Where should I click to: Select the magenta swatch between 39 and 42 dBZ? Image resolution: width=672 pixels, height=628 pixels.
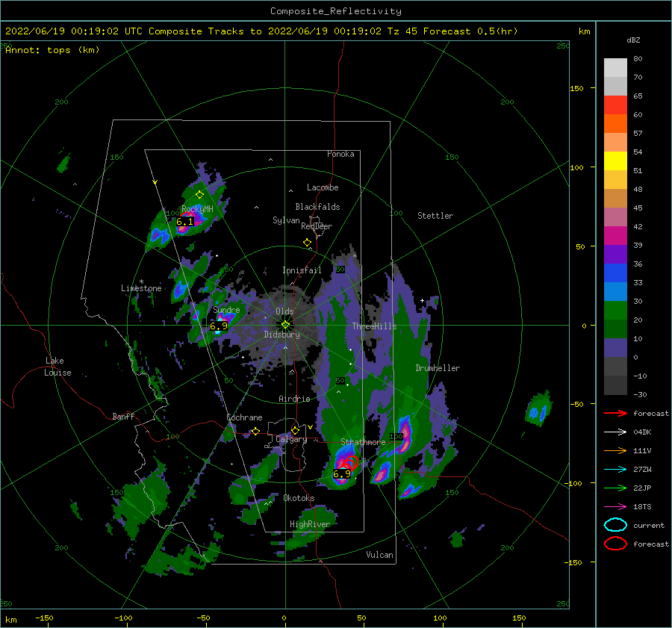[615, 236]
